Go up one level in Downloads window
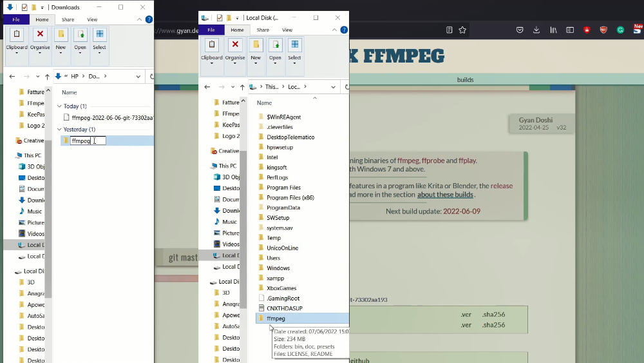The image size is (644, 363). [47, 77]
